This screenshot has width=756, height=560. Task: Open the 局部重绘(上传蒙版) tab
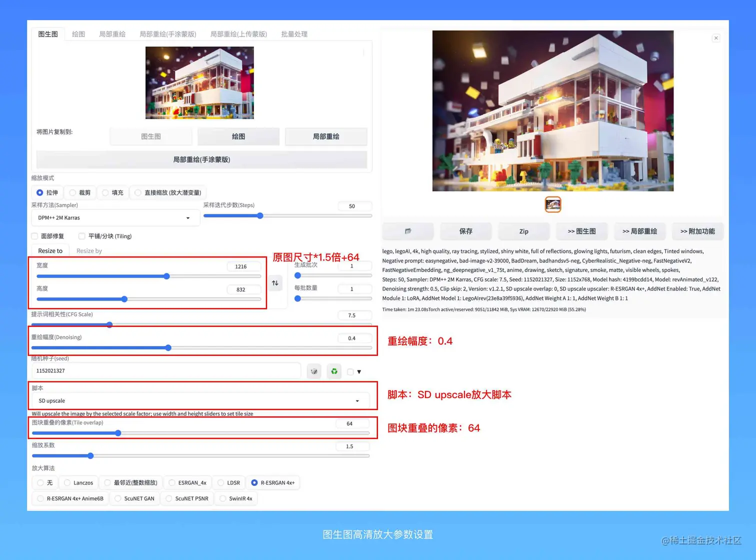(238, 33)
